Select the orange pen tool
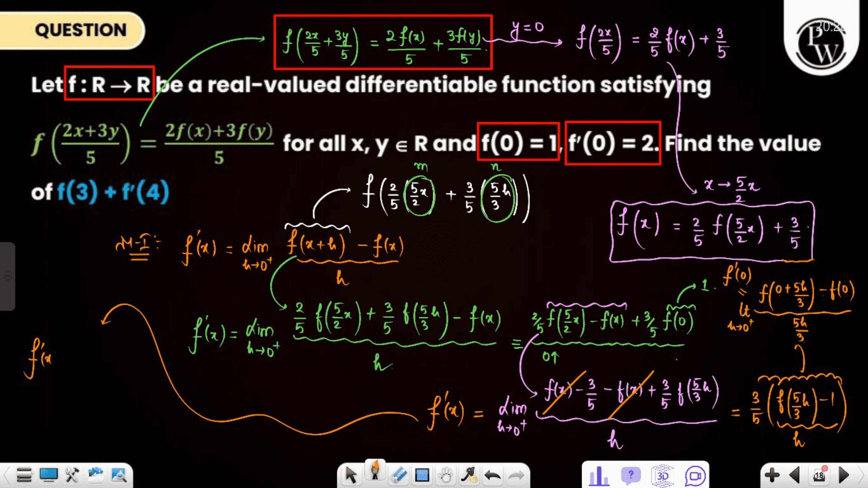Viewport: 868px width, 488px height. point(375,470)
